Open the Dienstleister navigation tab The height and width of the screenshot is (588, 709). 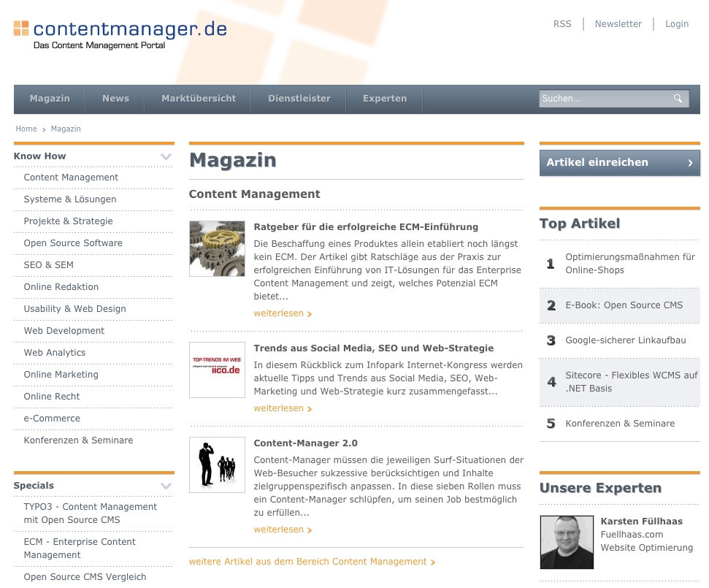point(299,99)
